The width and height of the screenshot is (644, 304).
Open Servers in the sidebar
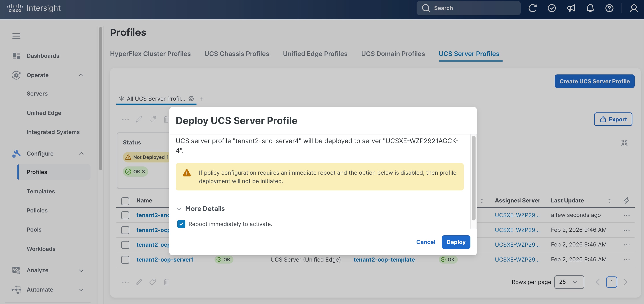(x=37, y=94)
